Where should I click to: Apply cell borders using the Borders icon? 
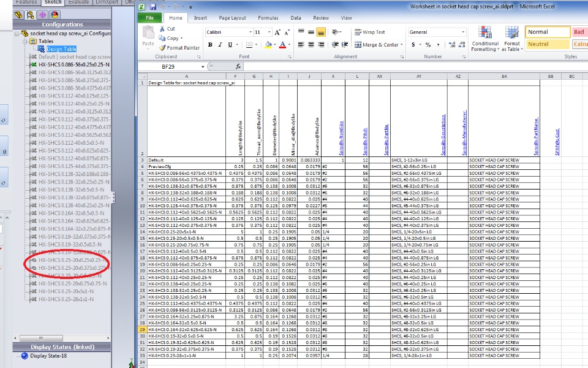coord(249,45)
